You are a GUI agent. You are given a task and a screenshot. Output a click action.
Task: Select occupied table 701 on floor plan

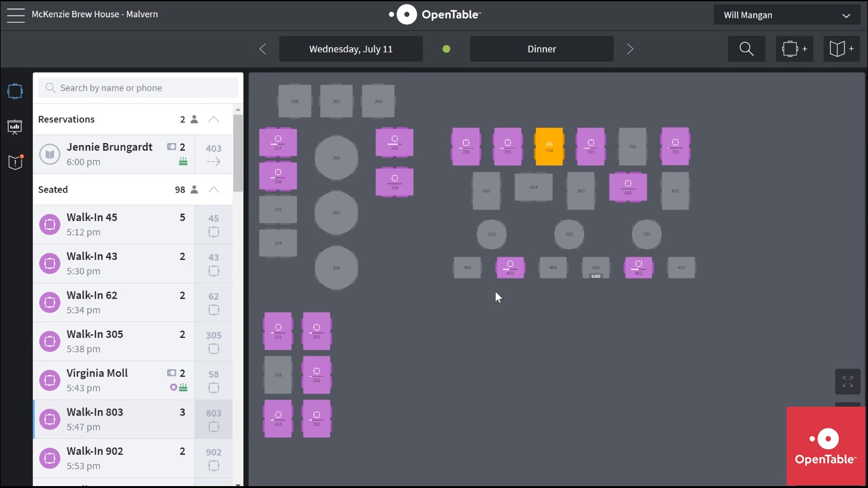point(675,147)
